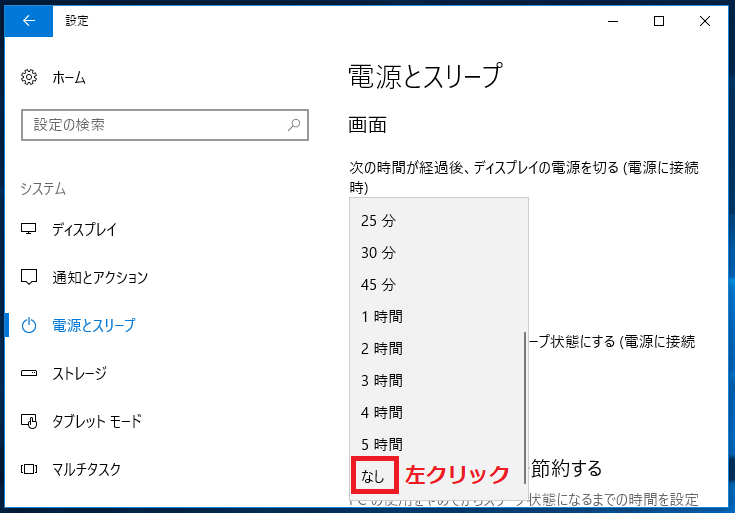Image resolution: width=735 pixels, height=513 pixels.
Task: Choose 25 分 from the dropdown list
Action: pyautogui.click(x=439, y=220)
